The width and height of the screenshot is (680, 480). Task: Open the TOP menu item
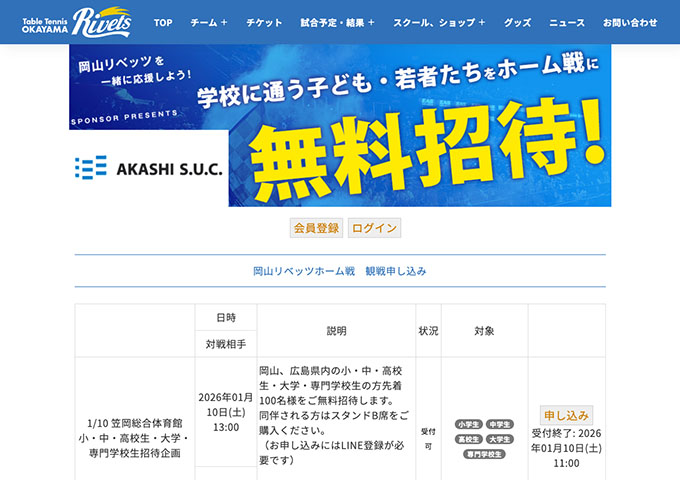coord(163,23)
